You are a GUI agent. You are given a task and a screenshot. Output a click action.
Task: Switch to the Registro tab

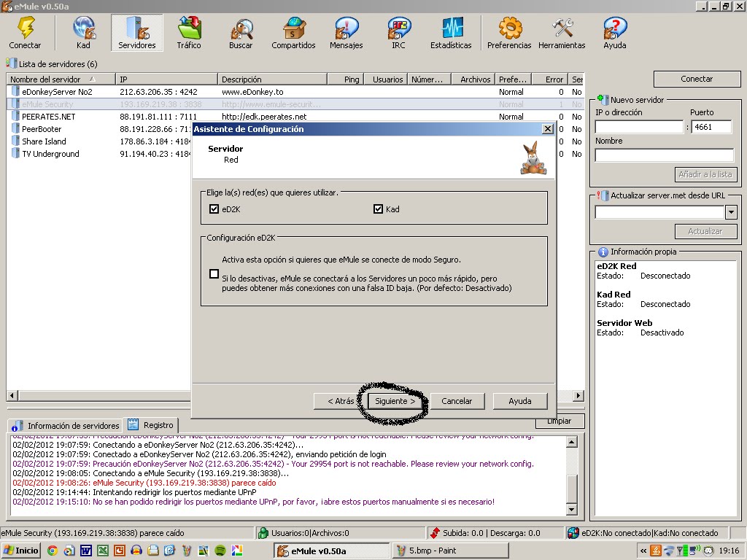pyautogui.click(x=152, y=425)
